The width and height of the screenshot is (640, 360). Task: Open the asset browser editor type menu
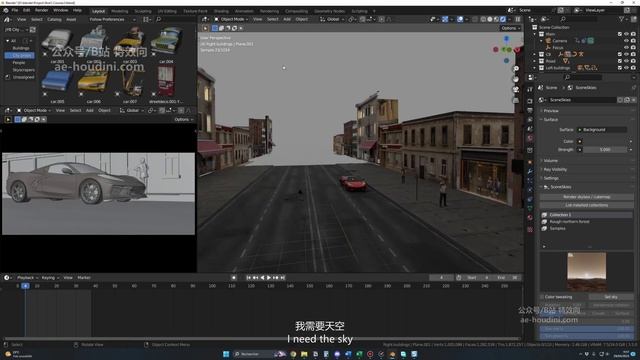tap(7, 19)
